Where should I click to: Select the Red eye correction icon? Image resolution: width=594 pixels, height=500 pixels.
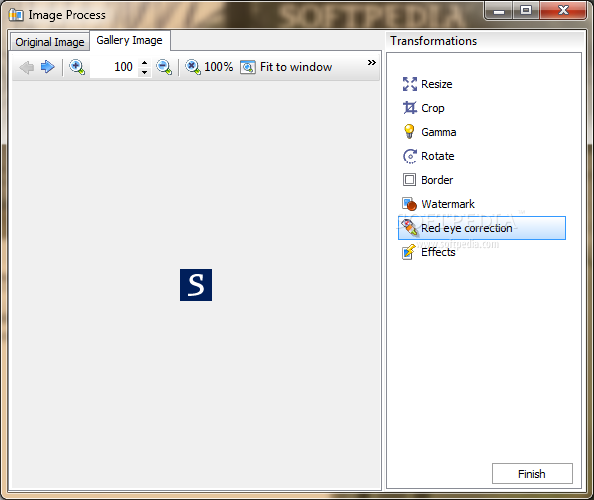[410, 228]
